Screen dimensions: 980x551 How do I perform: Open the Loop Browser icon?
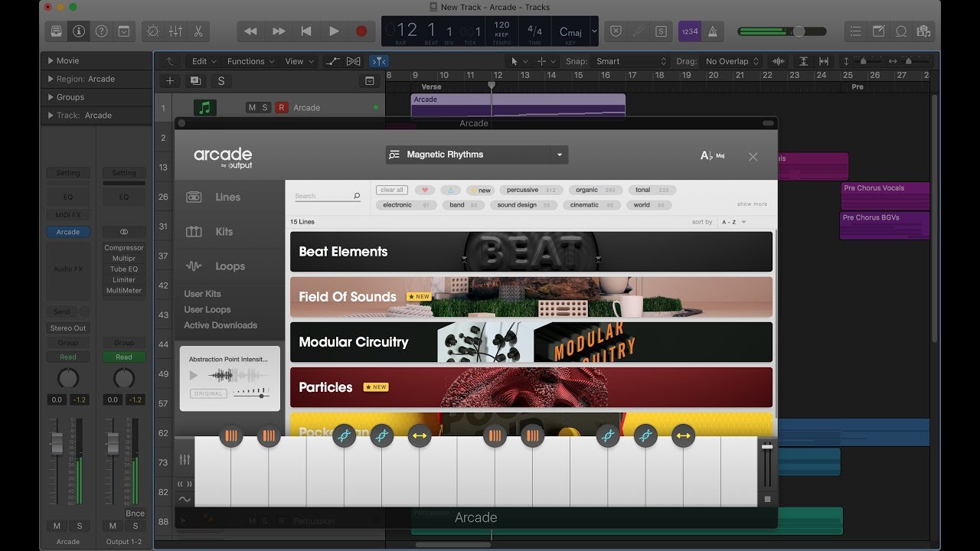tap(901, 31)
